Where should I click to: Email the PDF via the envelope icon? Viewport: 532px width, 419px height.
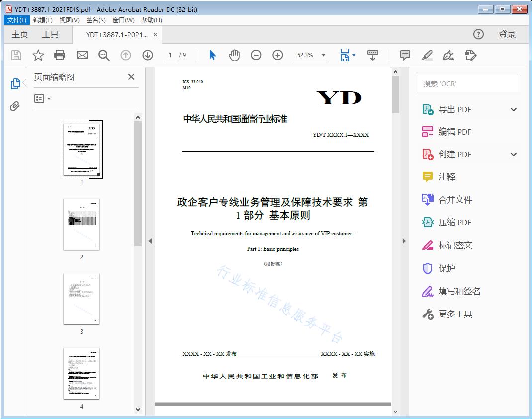click(82, 55)
